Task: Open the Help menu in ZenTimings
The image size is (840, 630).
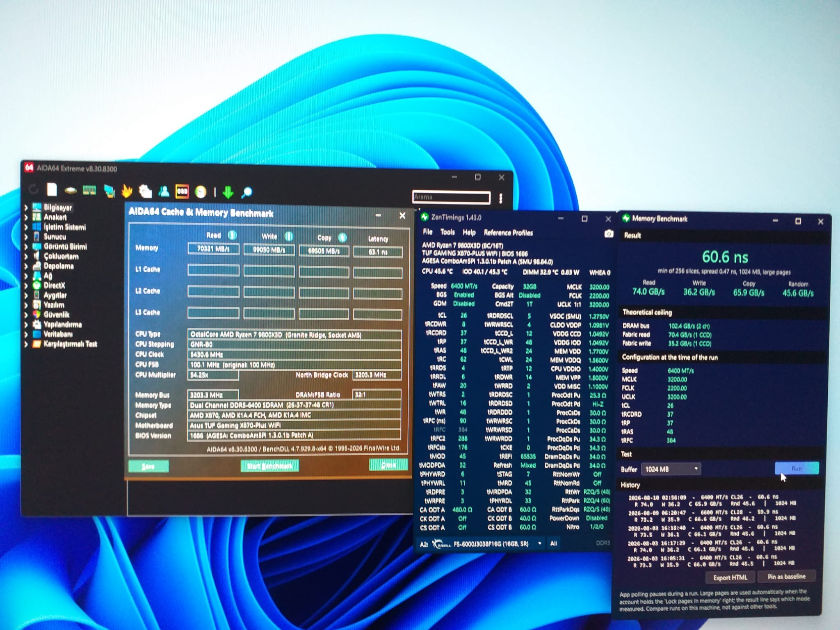Action: point(469,233)
